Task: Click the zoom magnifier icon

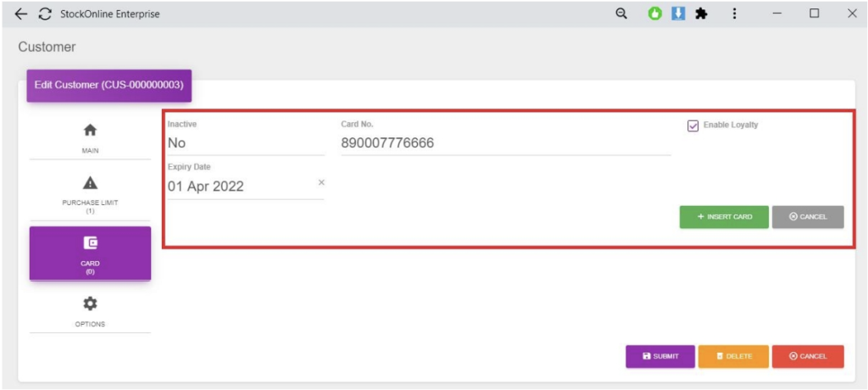Action: tap(620, 14)
